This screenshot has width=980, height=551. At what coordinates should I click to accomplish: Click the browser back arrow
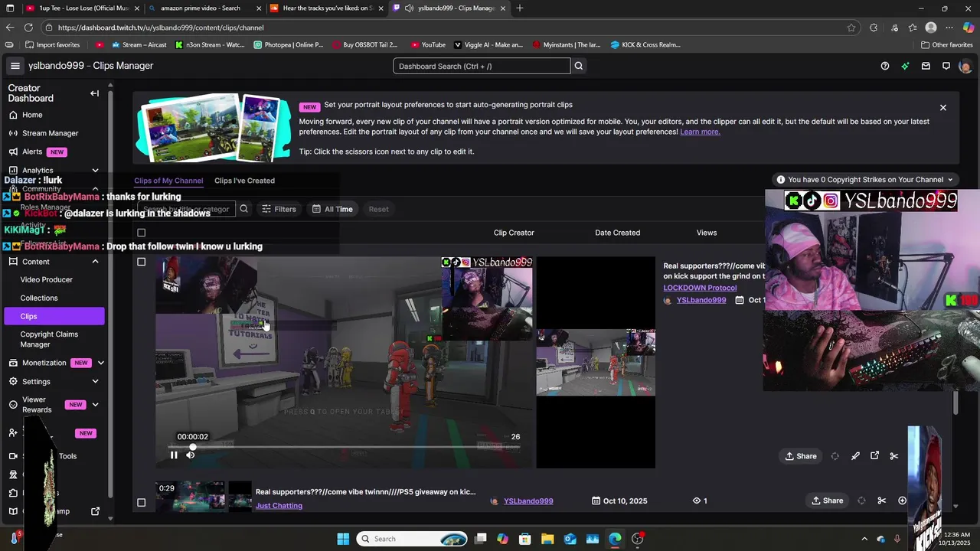tap(10, 28)
